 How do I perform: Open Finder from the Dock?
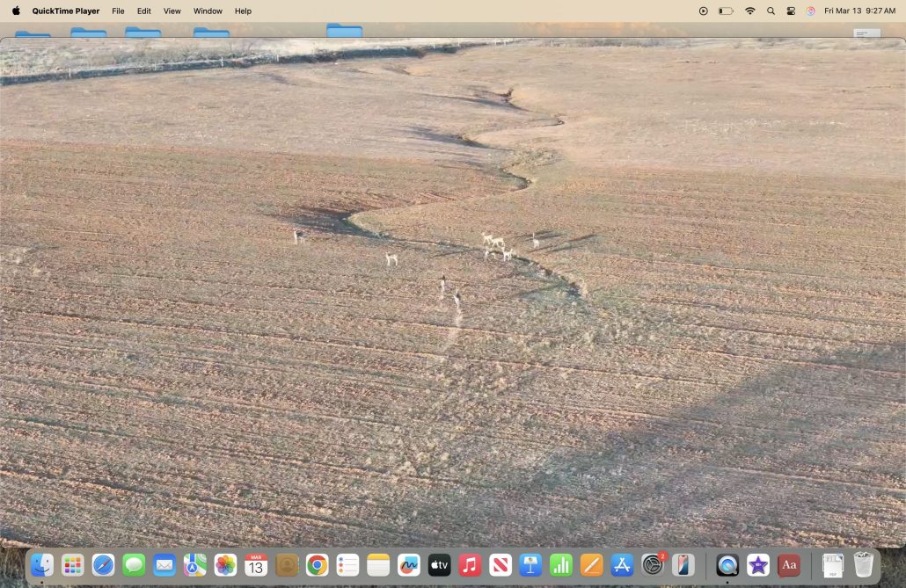tap(42, 565)
